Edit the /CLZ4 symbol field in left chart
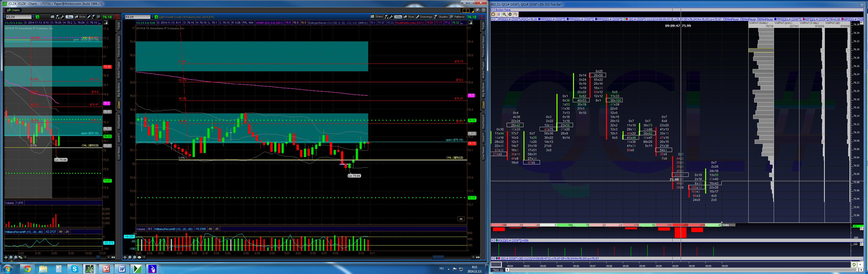 19,17
